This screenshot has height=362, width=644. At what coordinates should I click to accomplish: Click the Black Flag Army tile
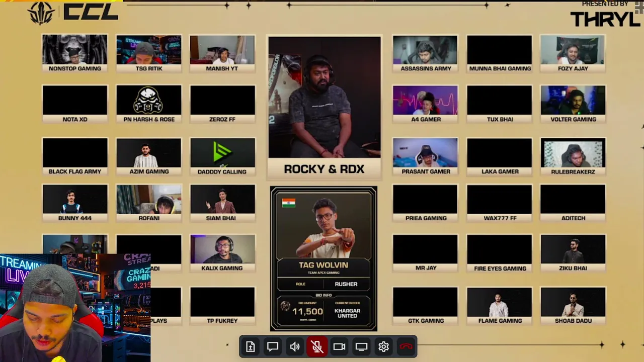75,156
